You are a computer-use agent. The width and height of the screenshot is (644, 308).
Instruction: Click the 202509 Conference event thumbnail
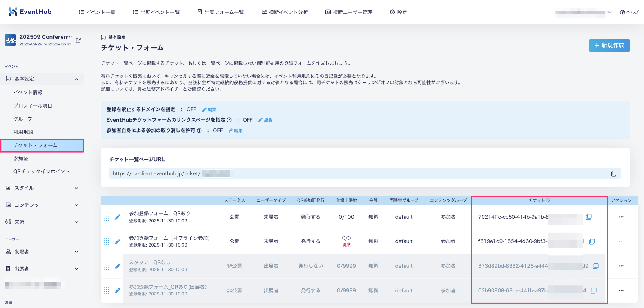pyautogui.click(x=10, y=40)
